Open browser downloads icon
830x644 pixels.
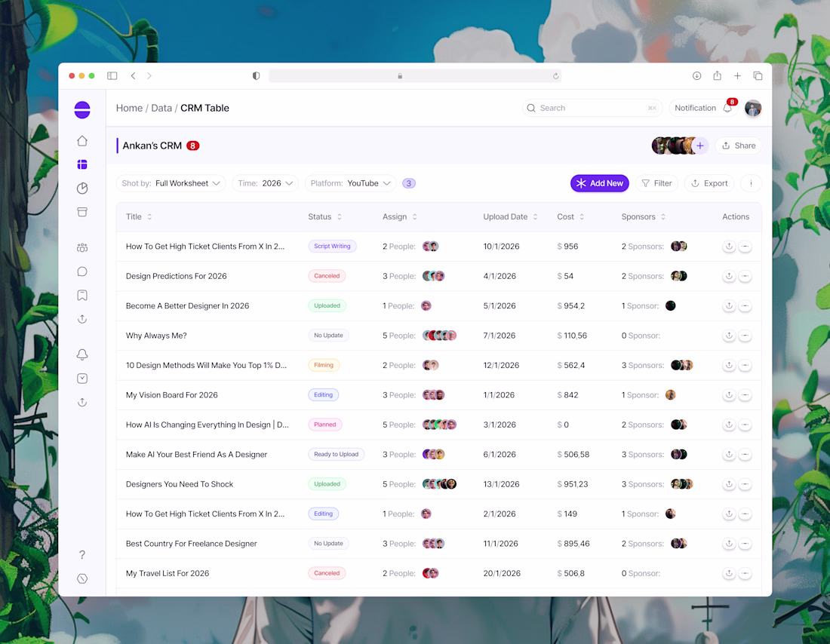point(696,75)
